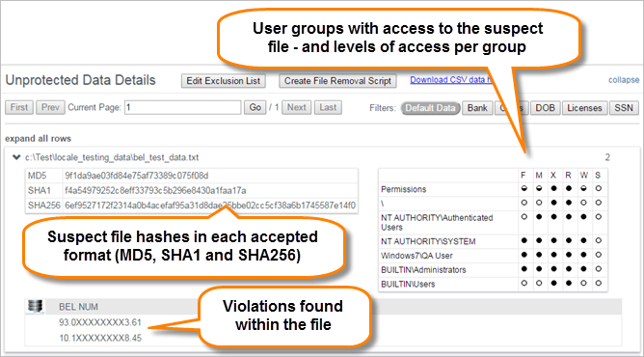
Task: Click violation 10.1XXXXXXXX8.45
Action: click(100, 338)
